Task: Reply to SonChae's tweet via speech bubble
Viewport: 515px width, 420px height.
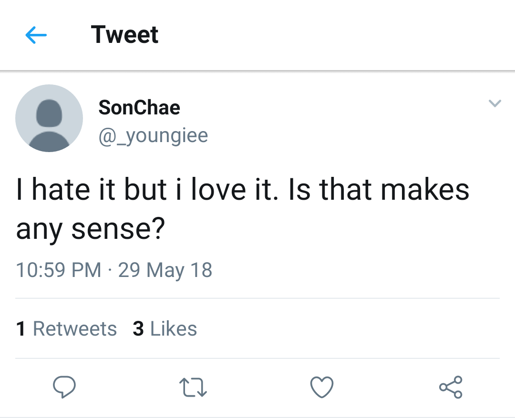Action: (x=64, y=387)
